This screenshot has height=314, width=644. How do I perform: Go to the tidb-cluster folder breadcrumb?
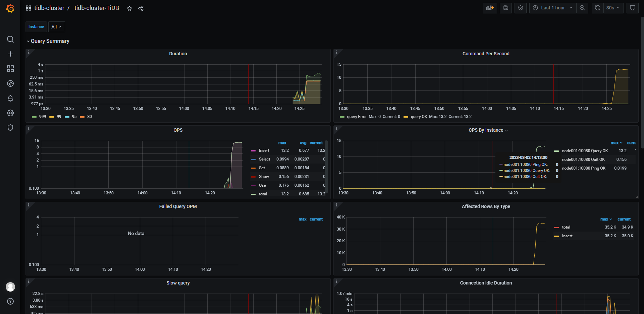click(x=49, y=8)
